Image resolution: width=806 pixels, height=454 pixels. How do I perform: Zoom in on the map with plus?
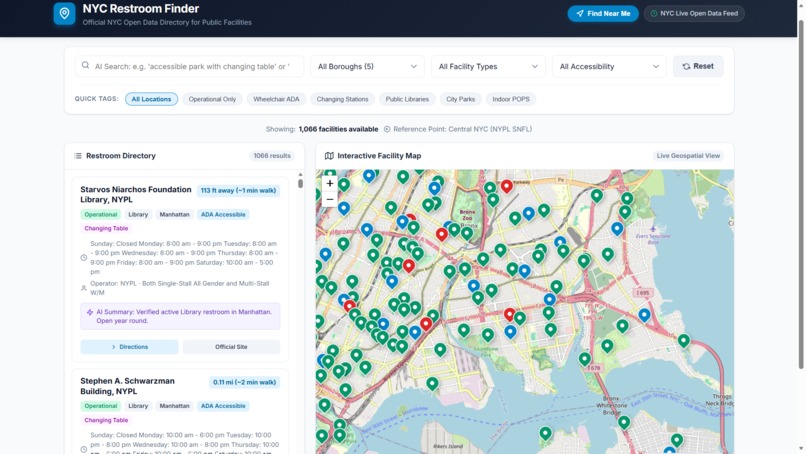tap(330, 183)
